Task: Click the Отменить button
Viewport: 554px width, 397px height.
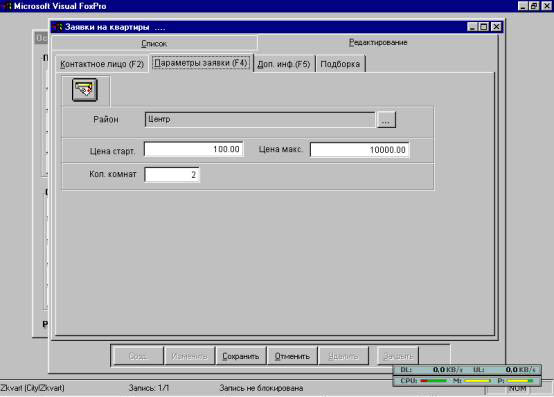Action: [292, 356]
